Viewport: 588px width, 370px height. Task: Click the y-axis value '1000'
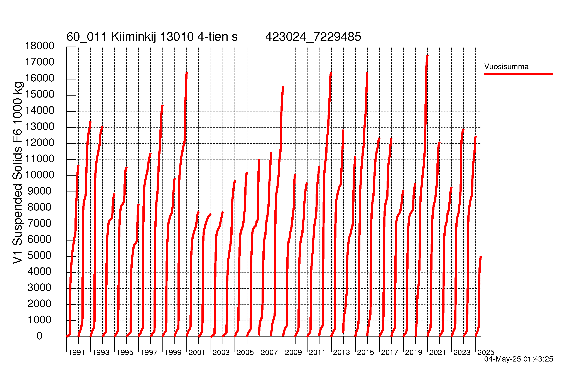click(39, 320)
